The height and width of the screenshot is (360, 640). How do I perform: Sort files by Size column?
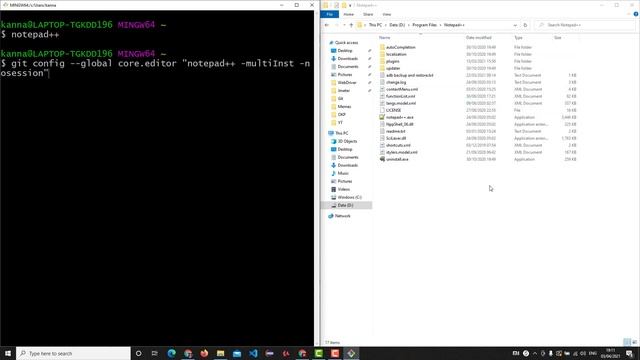click(x=558, y=38)
